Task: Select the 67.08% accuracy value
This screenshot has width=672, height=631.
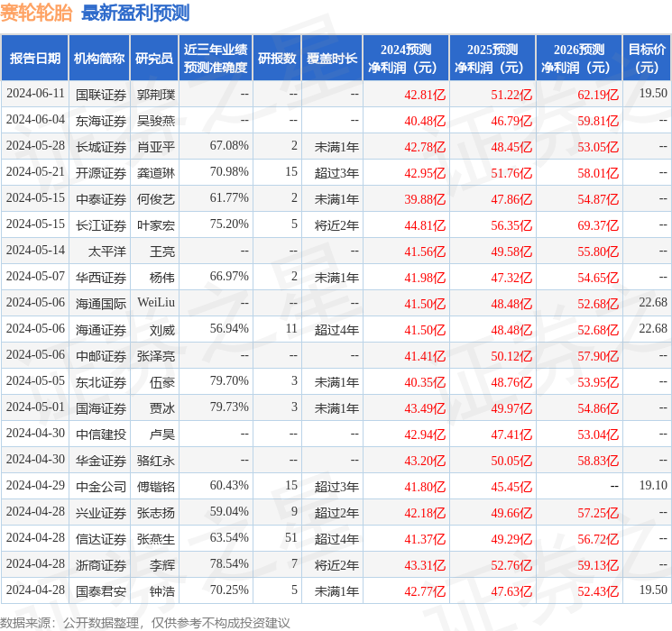Action: 229,146
